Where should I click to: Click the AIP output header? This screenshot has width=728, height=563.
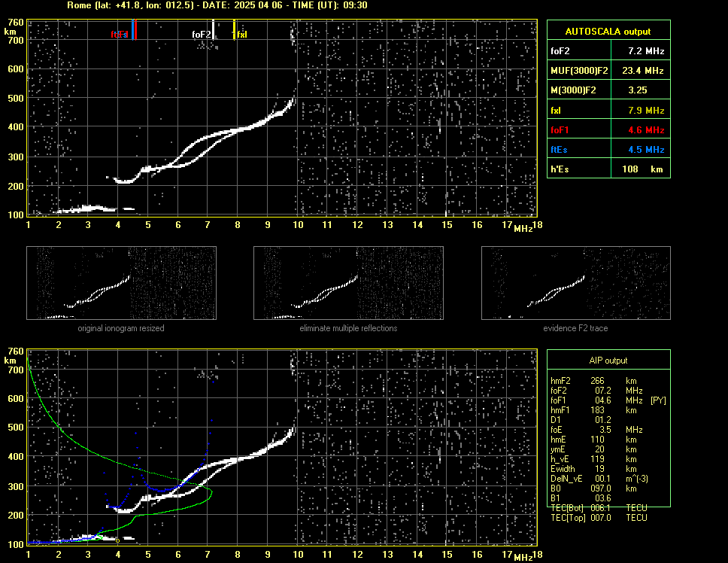608,361
